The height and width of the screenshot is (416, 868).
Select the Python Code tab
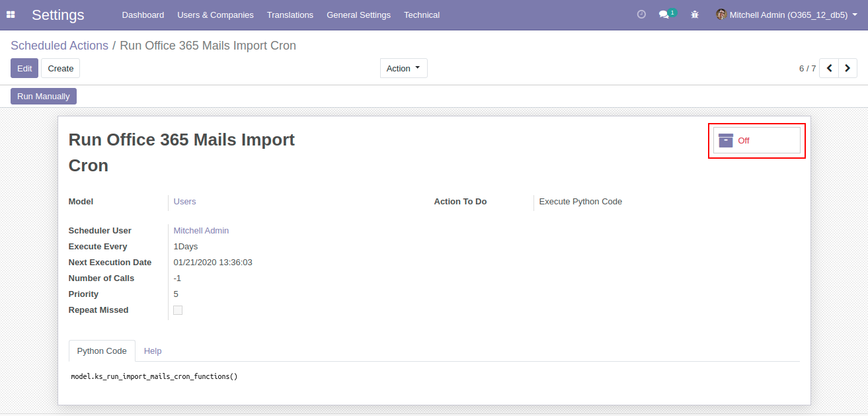[x=102, y=351]
